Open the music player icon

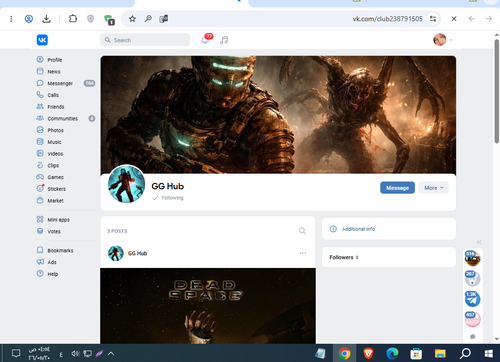[224, 40]
